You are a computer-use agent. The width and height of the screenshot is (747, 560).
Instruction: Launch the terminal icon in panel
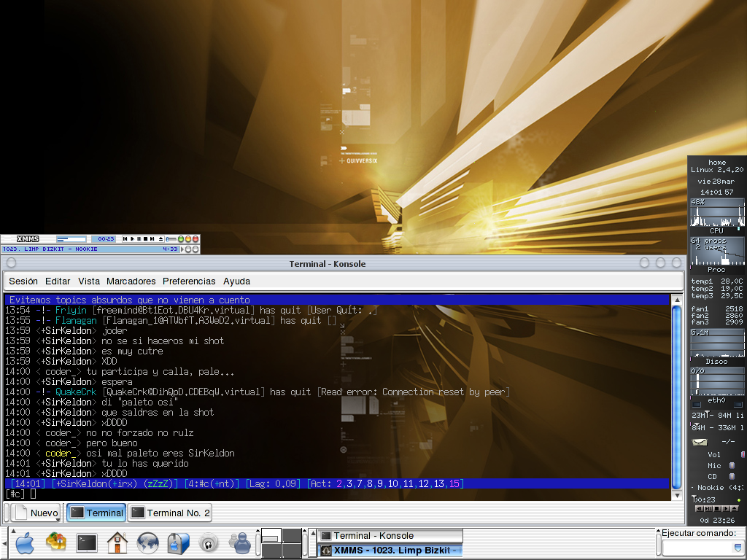87,542
